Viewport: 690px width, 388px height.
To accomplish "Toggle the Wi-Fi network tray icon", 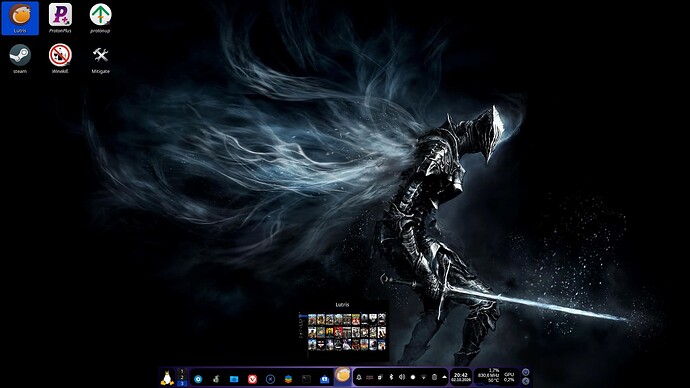I will click(x=423, y=377).
